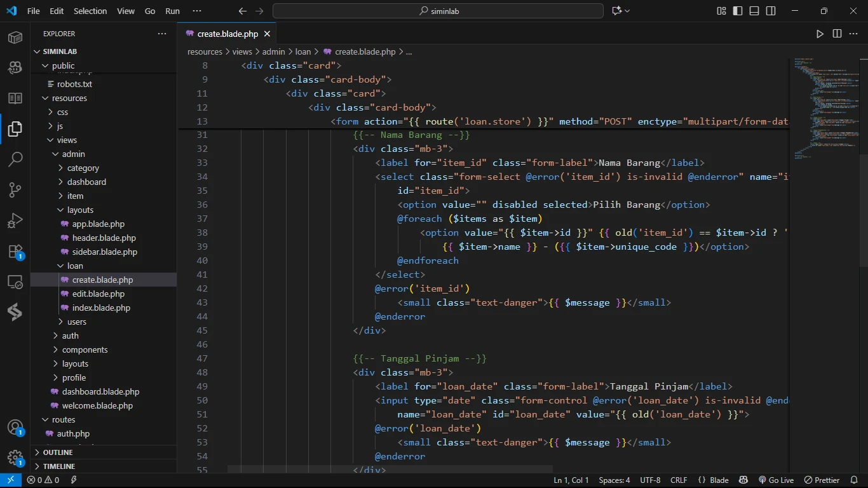This screenshot has height=488, width=868.
Task: Collapse the loan folder
Action: click(x=75, y=266)
